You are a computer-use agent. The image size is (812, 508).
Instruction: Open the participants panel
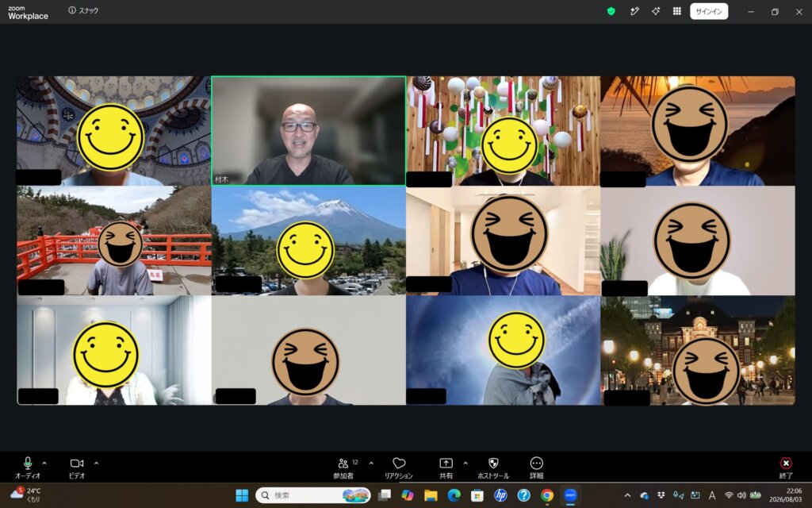(343, 468)
